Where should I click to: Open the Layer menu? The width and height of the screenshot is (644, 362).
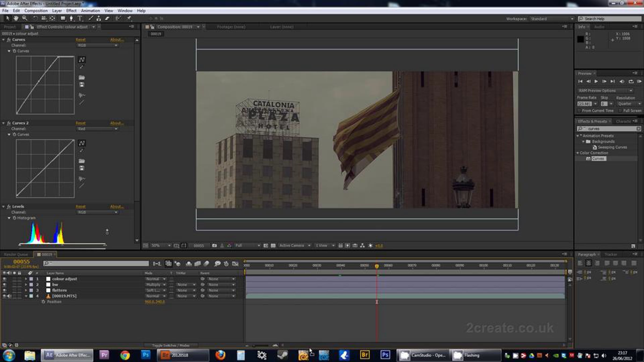(x=57, y=11)
